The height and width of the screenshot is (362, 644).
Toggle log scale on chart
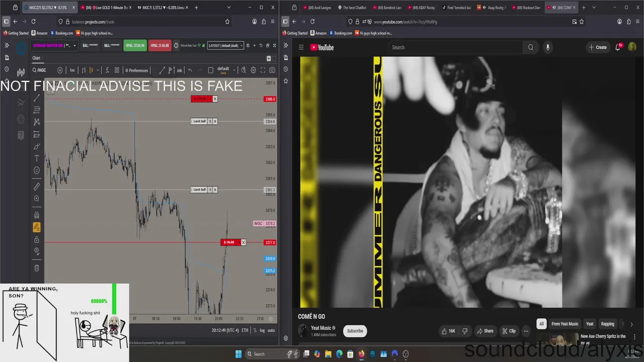point(262,330)
